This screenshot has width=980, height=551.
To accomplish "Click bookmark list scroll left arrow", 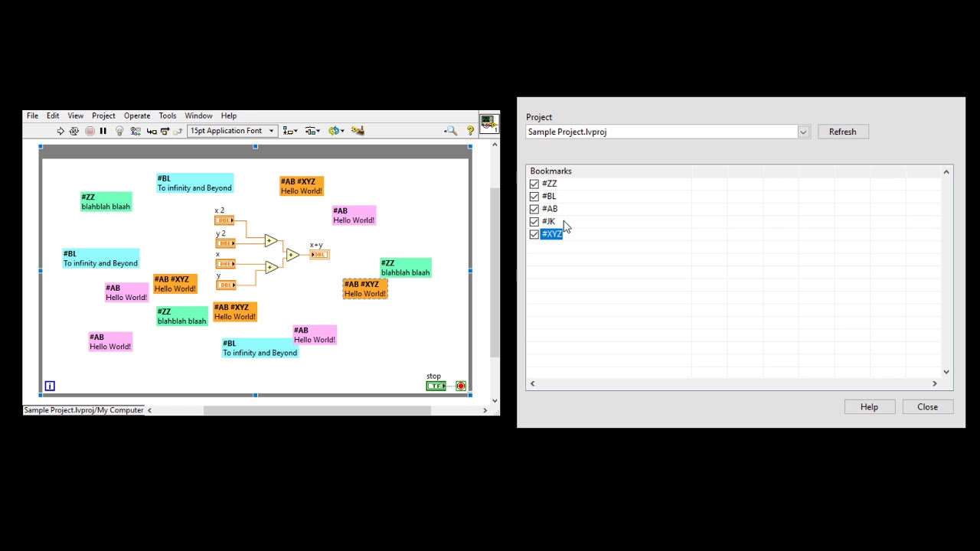I will (x=533, y=383).
